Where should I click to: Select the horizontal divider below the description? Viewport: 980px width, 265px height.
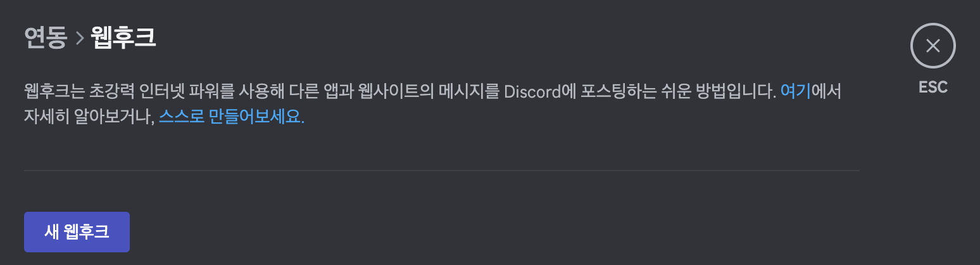point(441,171)
